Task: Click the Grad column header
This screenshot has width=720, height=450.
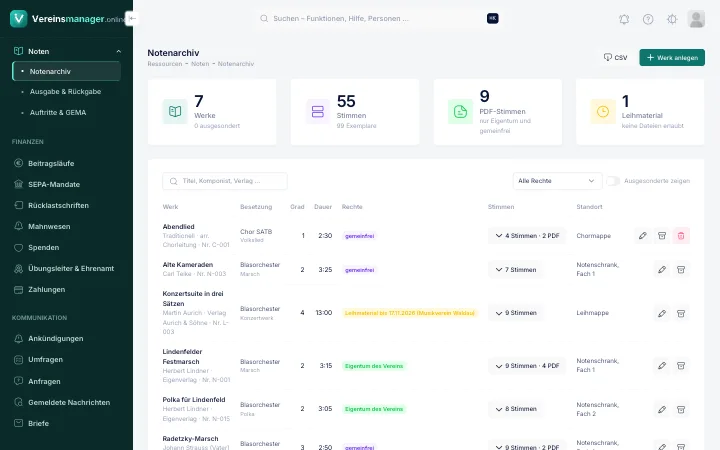Action: point(297,207)
